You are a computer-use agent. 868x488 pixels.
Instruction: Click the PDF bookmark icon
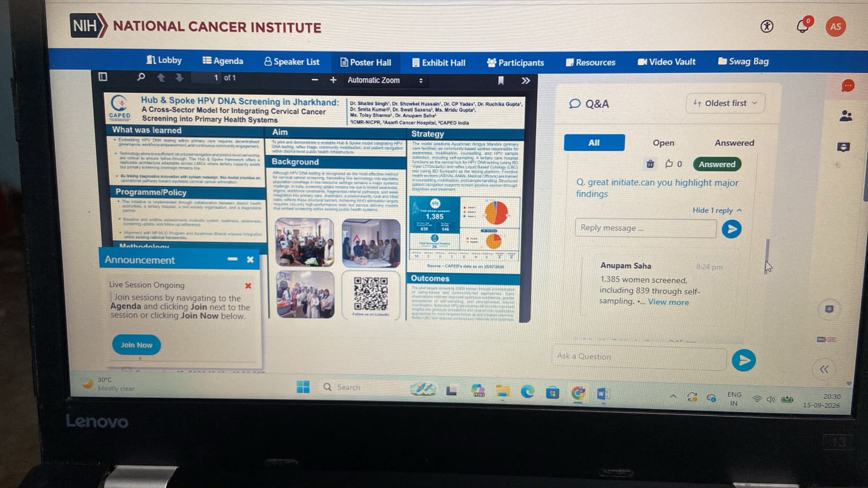501,80
